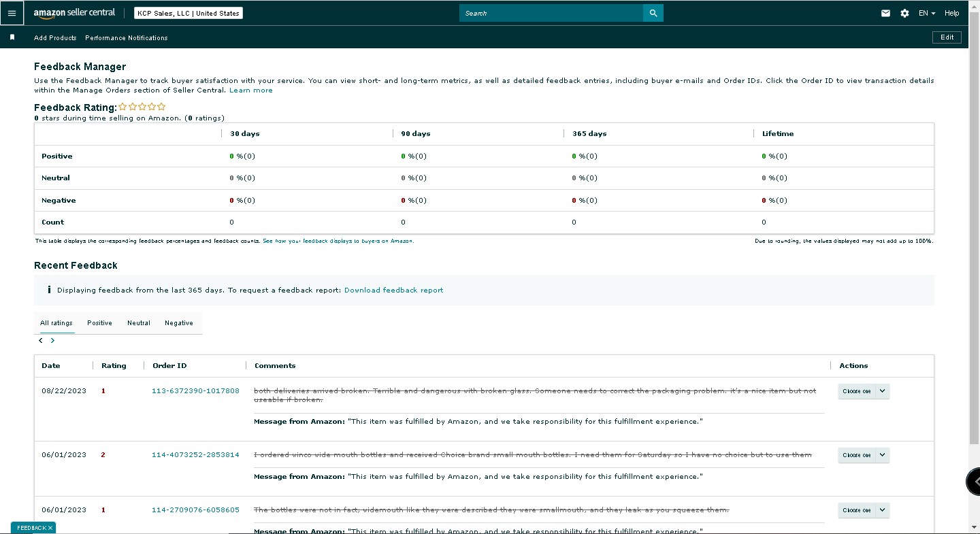Click the date 08/22/2023
Screen dimensions: 980x534
[x=64, y=391]
